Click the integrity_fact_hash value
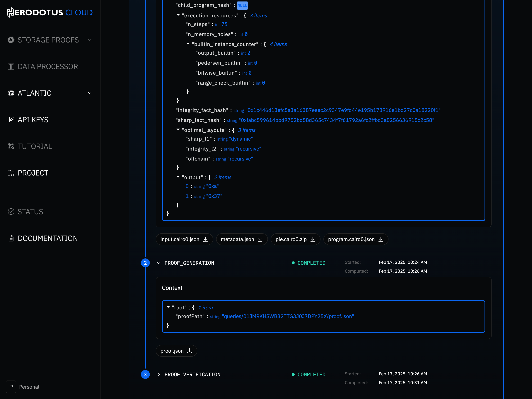532x399 pixels. point(343,110)
